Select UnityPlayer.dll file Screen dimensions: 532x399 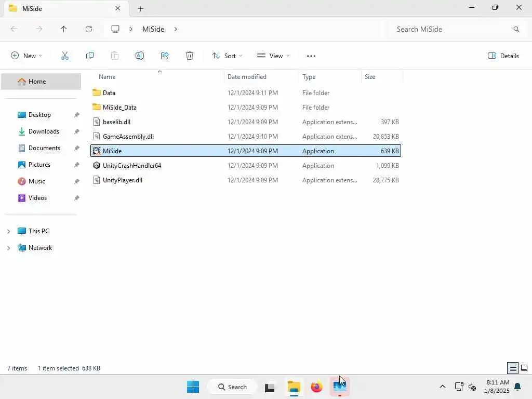click(x=246, y=180)
